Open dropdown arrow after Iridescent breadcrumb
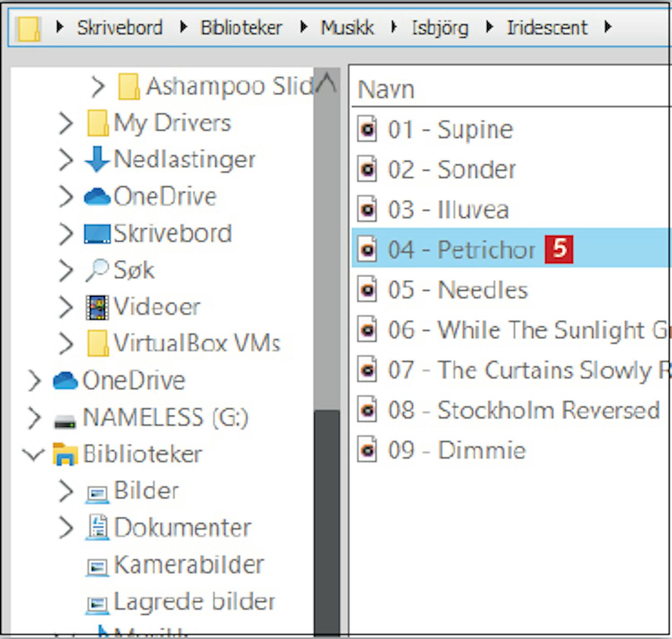The width and height of the screenshot is (672, 639). tap(608, 27)
